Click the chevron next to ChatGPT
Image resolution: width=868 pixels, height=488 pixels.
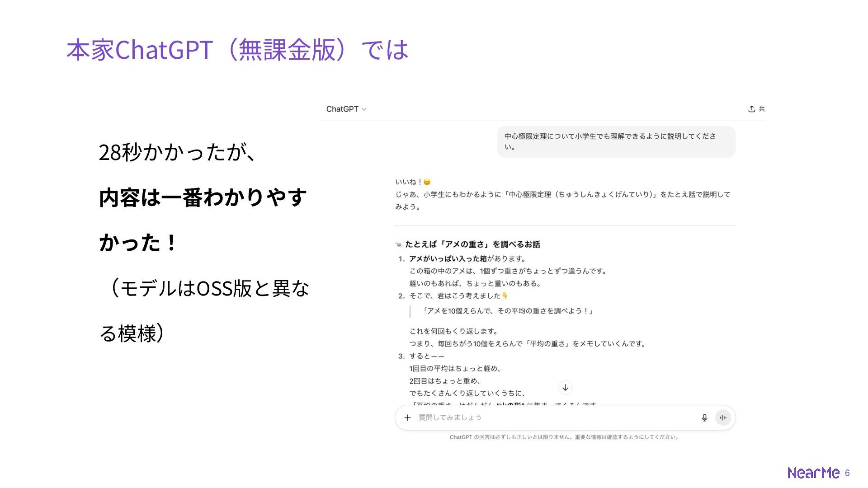tap(364, 109)
